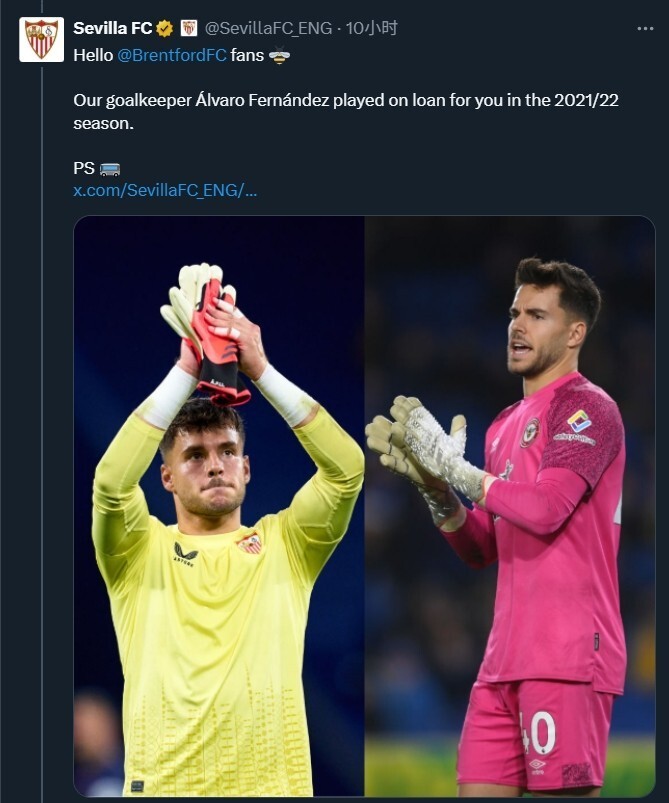669x803 pixels.
Task: Open the @SevillaFC_ENG handle link
Action: pos(268,28)
